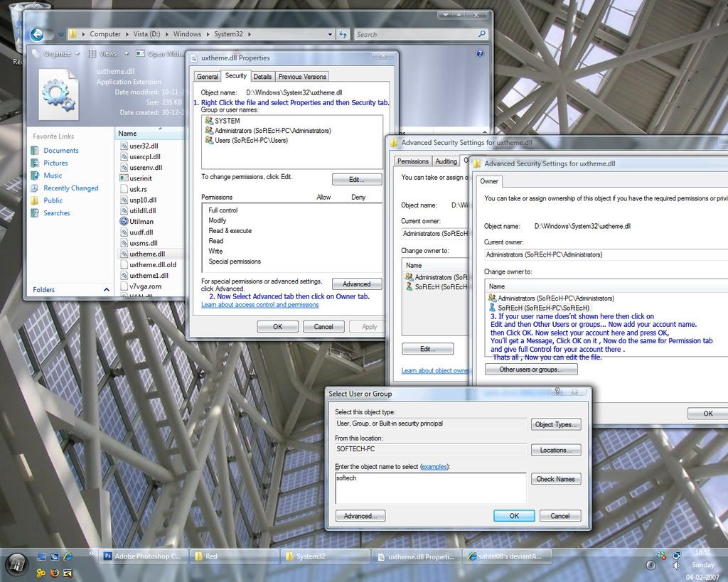728x582 pixels.
Task: Click Cancel in uxtheme.dll Properties
Action: pyautogui.click(x=323, y=327)
